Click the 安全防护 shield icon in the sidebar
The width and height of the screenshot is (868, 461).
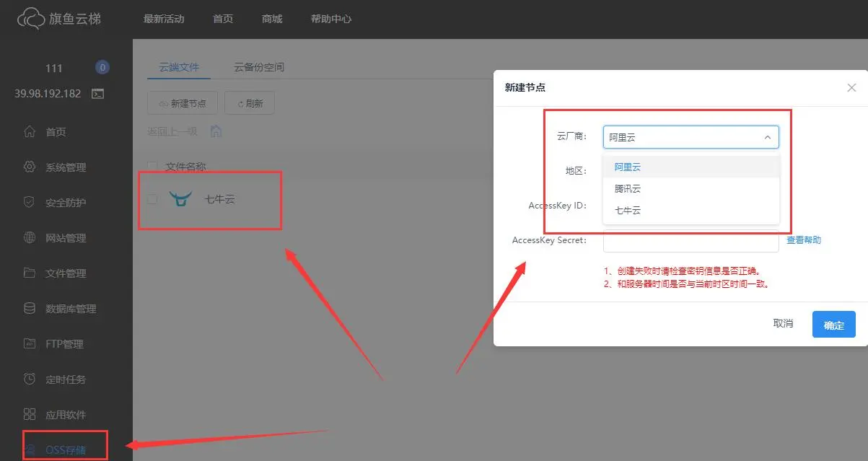[x=30, y=203]
